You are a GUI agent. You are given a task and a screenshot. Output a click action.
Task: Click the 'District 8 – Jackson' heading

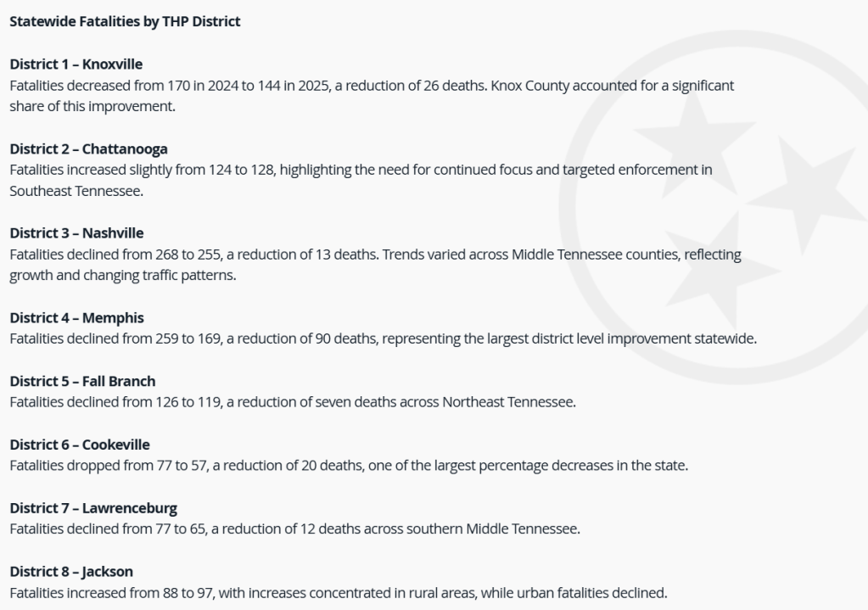[71, 572]
